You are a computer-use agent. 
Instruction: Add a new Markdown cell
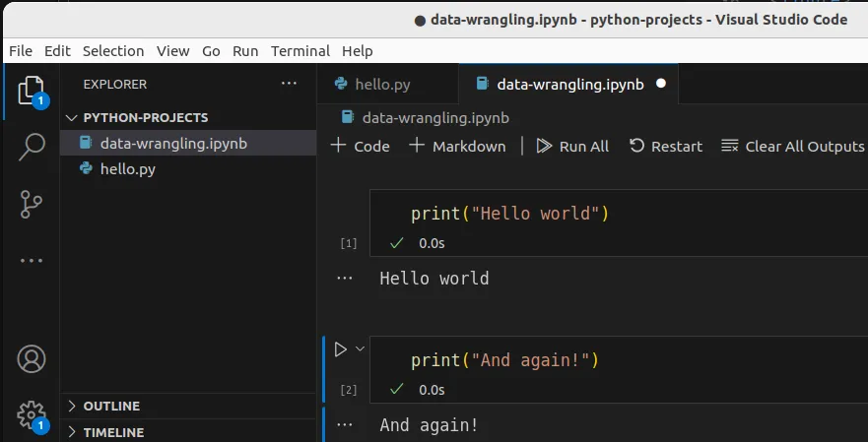click(457, 146)
